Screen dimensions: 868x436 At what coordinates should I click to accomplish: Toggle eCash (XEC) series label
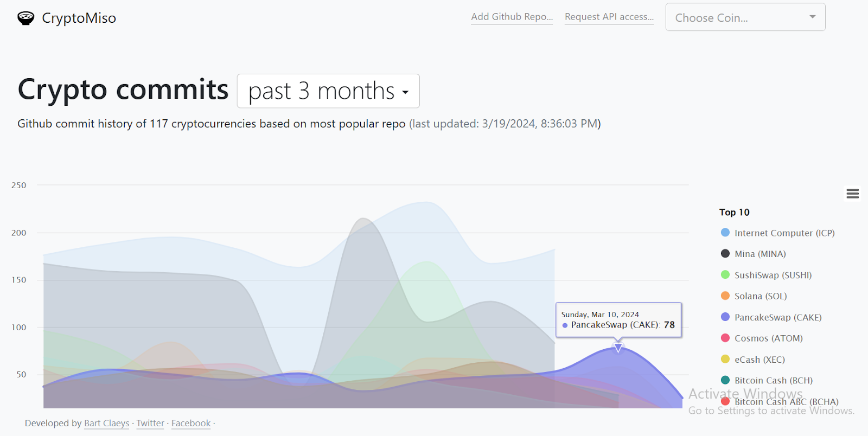pyautogui.click(x=759, y=360)
